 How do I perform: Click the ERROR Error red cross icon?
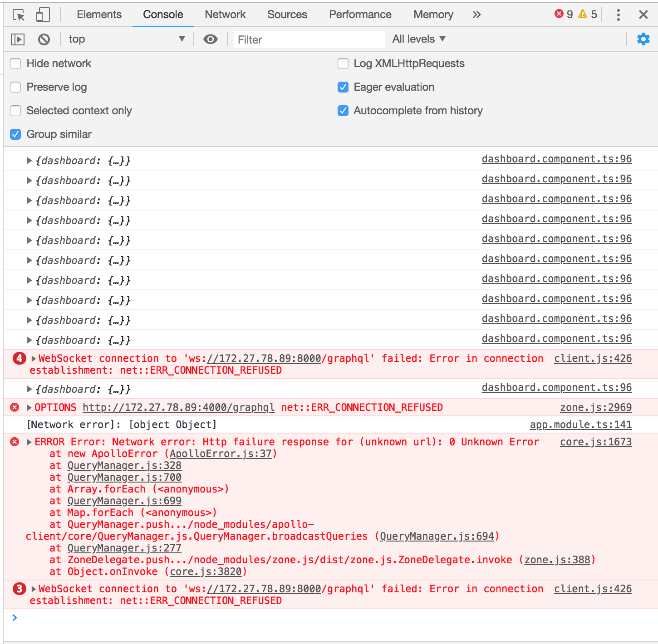[15, 442]
